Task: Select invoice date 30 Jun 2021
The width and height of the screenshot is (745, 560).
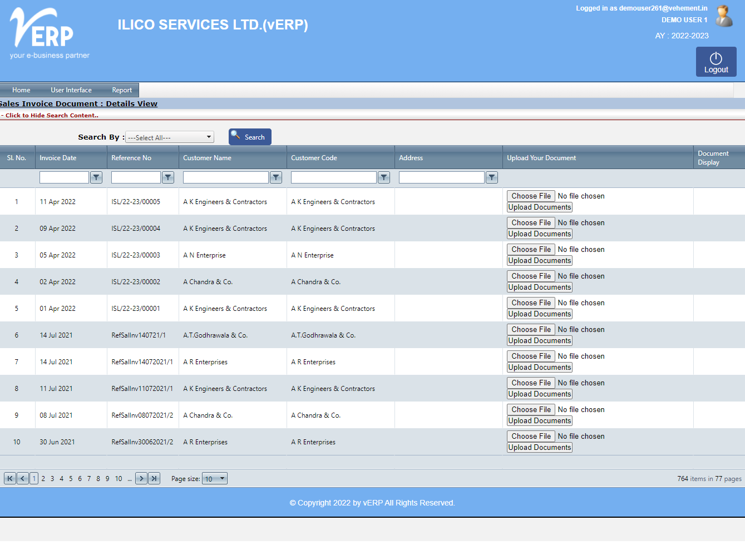Action: tap(57, 442)
